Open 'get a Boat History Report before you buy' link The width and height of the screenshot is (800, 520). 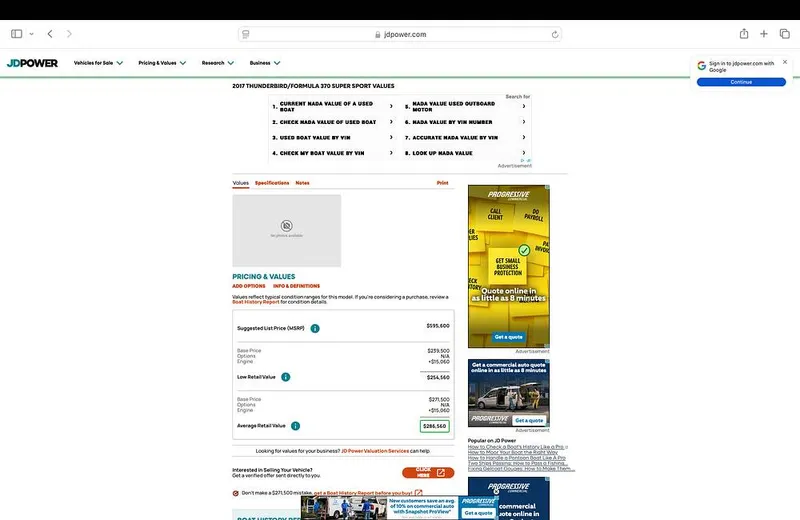tap(363, 493)
